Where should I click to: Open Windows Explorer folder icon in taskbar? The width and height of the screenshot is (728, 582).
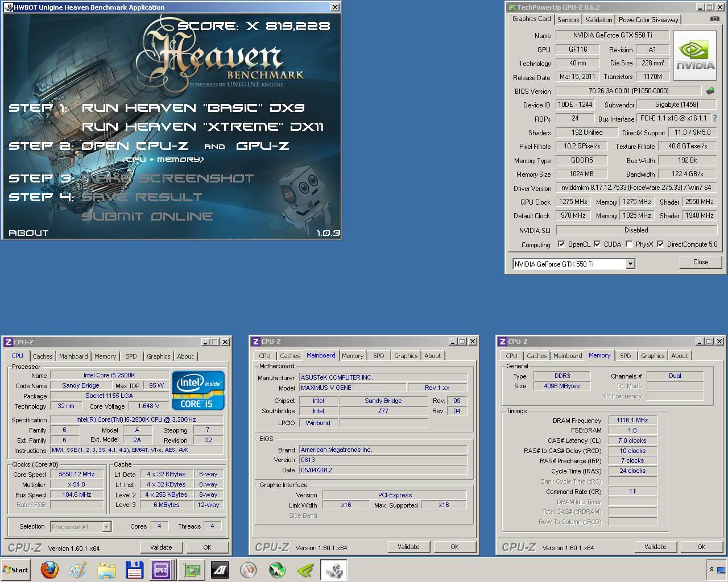click(106, 569)
